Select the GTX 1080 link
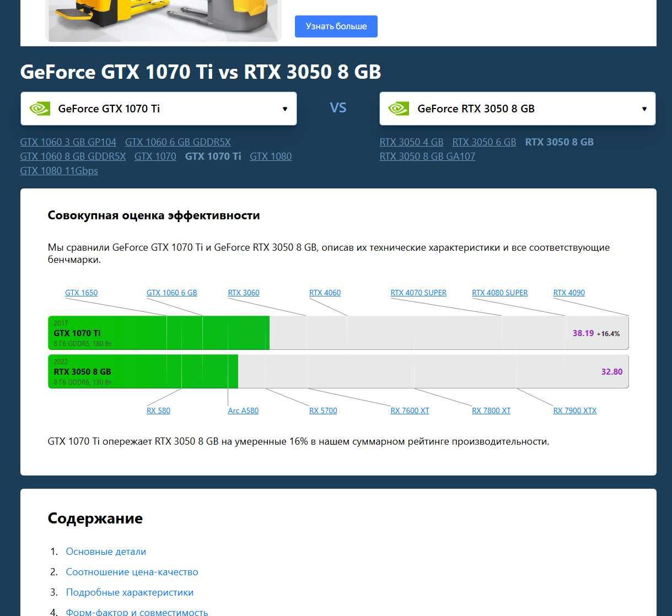 [x=271, y=156]
